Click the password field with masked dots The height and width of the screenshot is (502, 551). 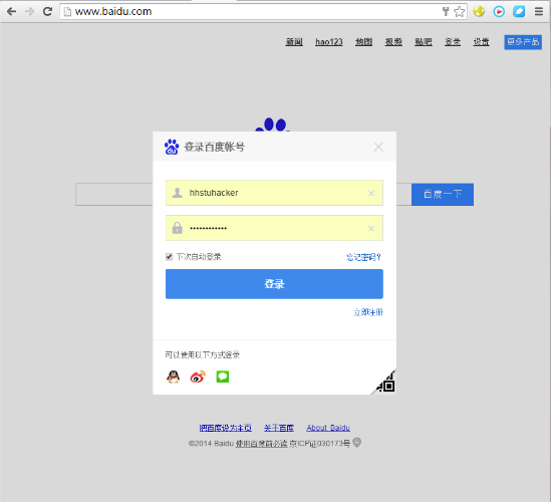[274, 228]
